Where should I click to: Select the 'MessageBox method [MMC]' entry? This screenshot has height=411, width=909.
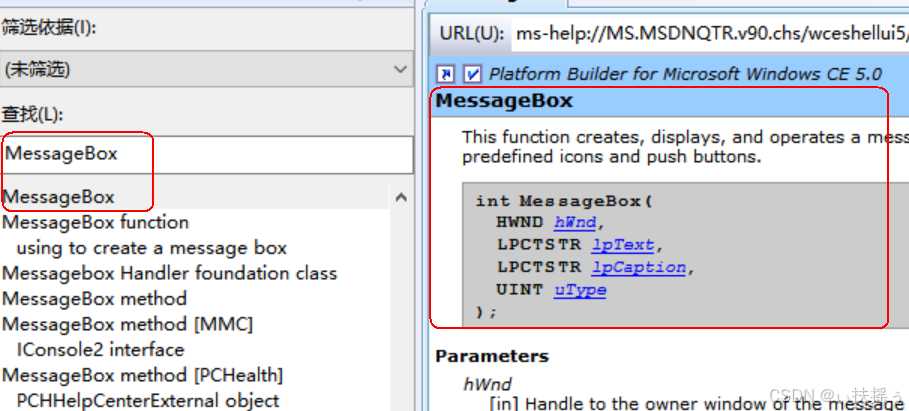pos(128,324)
